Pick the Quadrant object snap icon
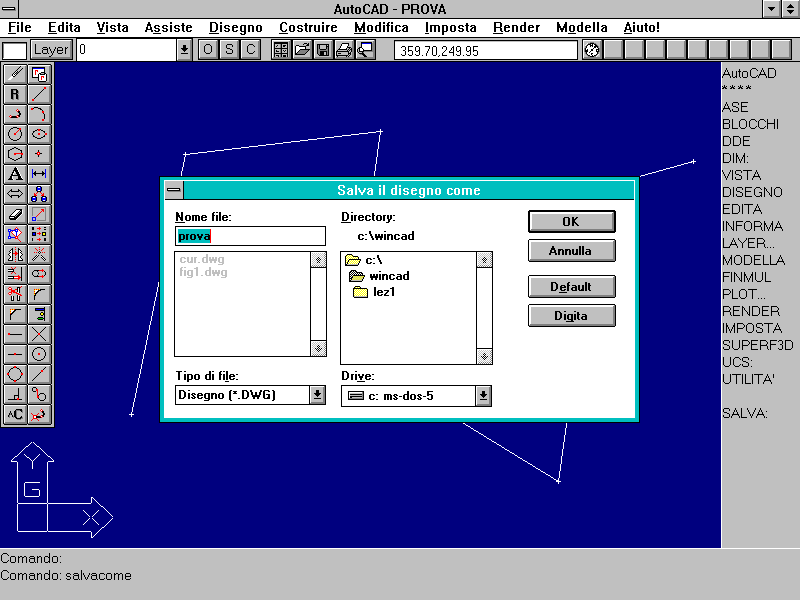Screen dimensions: 800x600 tap(15, 374)
